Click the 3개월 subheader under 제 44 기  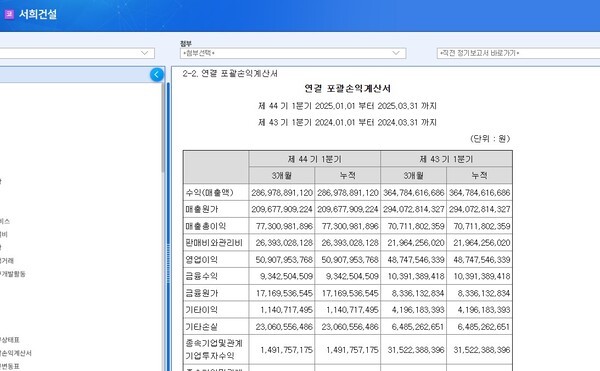coord(282,176)
